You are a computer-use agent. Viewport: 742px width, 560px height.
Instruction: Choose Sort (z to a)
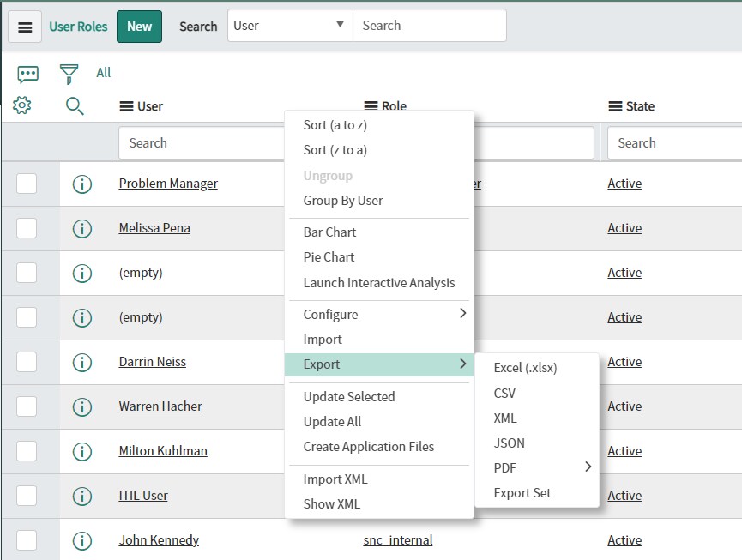(x=335, y=150)
